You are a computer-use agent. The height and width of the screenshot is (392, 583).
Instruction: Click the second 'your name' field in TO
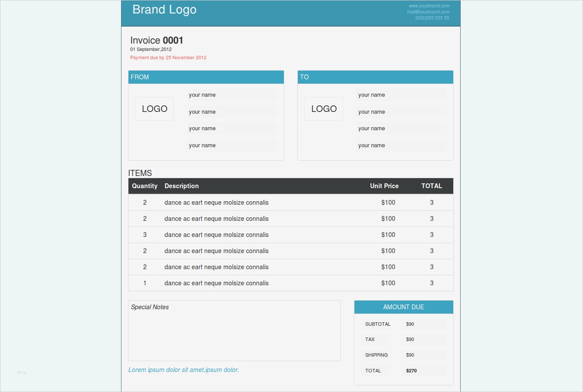pos(401,112)
